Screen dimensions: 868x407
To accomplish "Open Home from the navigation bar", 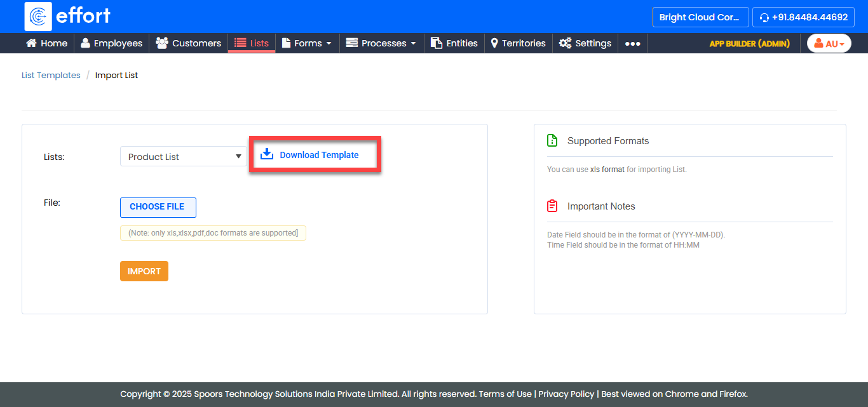I will (x=46, y=43).
